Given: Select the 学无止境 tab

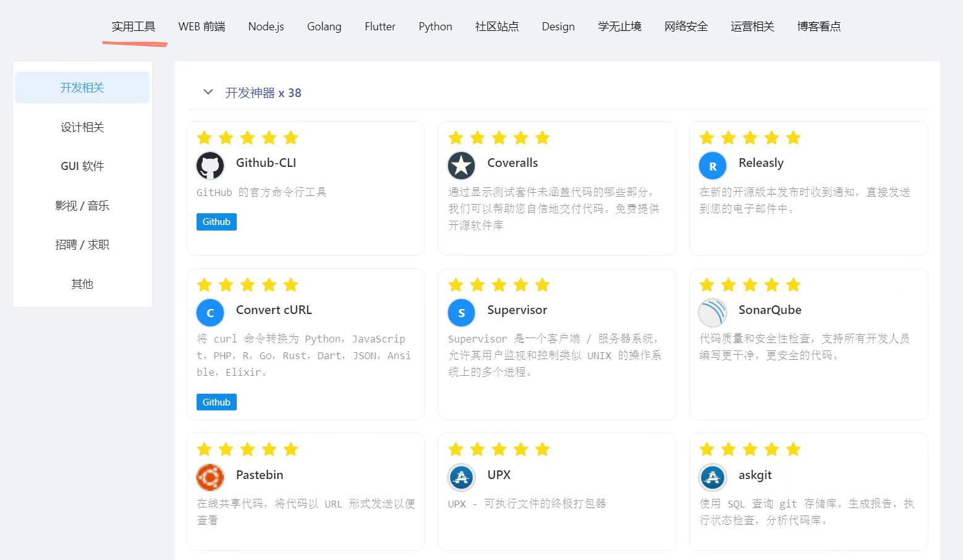Looking at the screenshot, I should 619,27.
